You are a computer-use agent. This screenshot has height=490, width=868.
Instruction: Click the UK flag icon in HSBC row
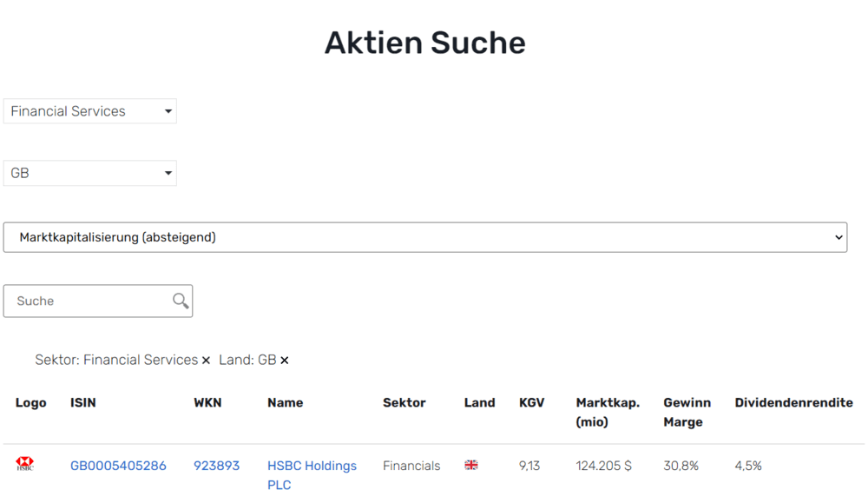click(471, 465)
